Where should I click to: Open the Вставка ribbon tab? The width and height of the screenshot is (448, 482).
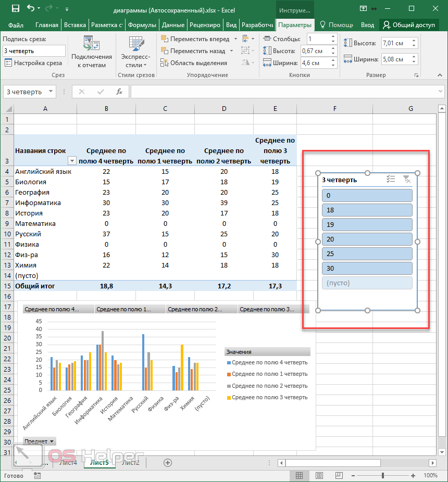[x=75, y=25]
